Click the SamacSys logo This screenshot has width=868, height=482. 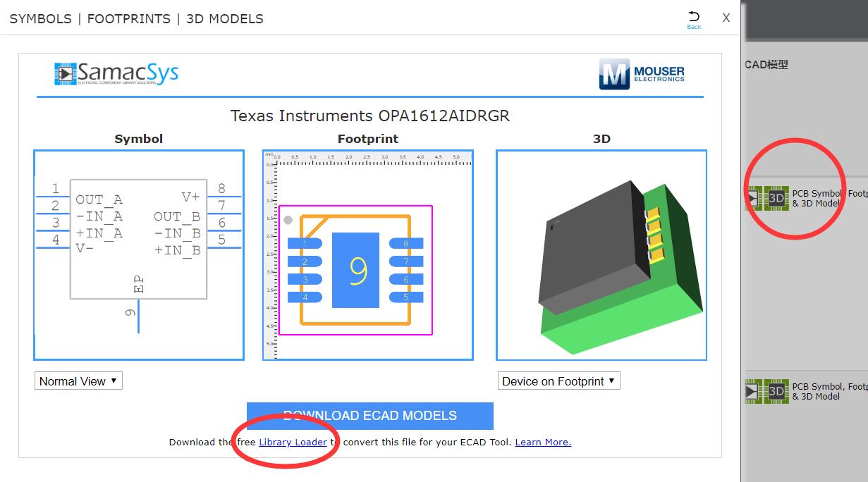point(116,72)
